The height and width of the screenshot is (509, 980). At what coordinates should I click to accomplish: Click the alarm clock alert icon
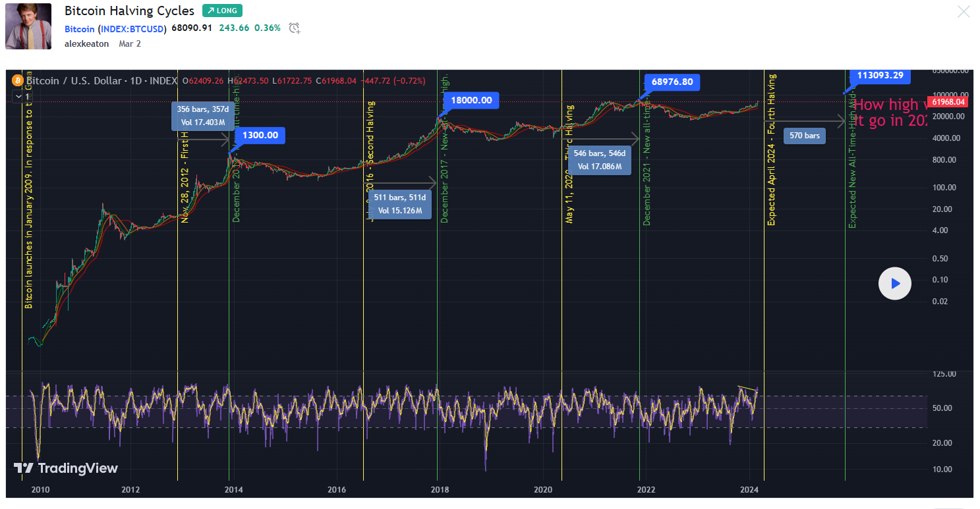point(295,28)
